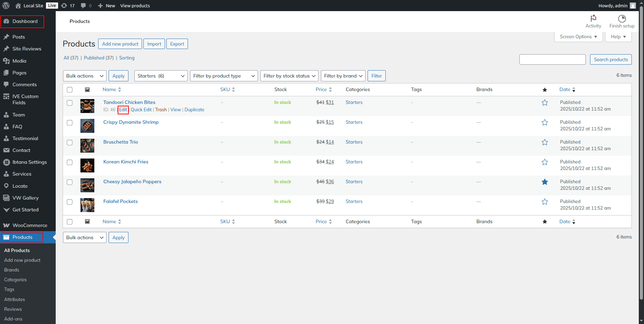Expand Screen Options panel
Image resolution: width=644 pixels, height=324 pixels.
[x=578, y=37]
